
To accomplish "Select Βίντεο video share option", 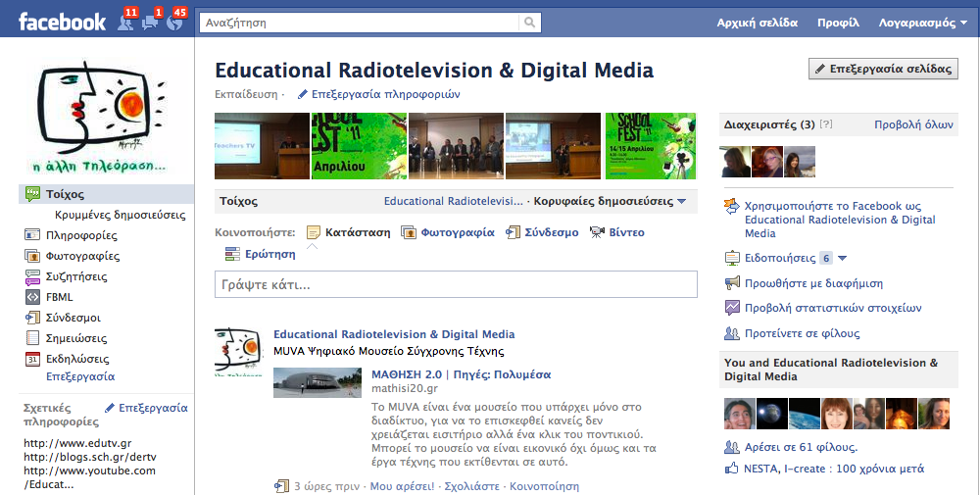I will (616, 232).
